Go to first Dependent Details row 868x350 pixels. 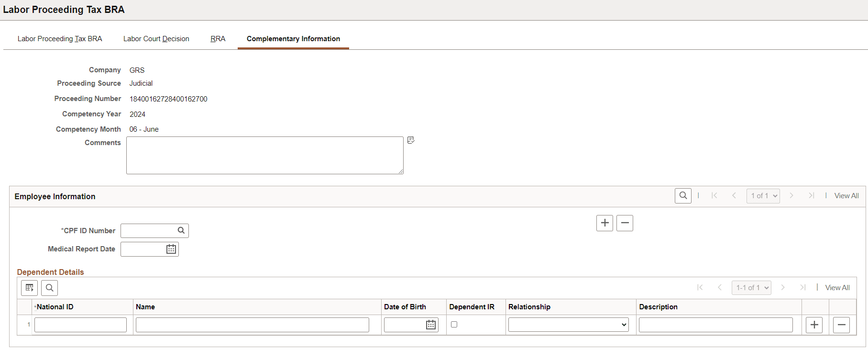click(x=700, y=288)
